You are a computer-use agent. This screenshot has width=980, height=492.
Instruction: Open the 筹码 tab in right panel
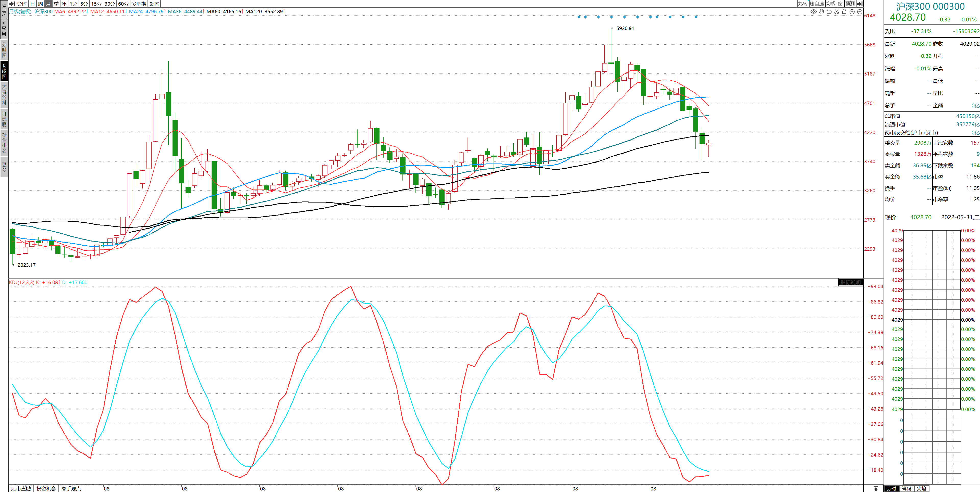(x=906, y=489)
